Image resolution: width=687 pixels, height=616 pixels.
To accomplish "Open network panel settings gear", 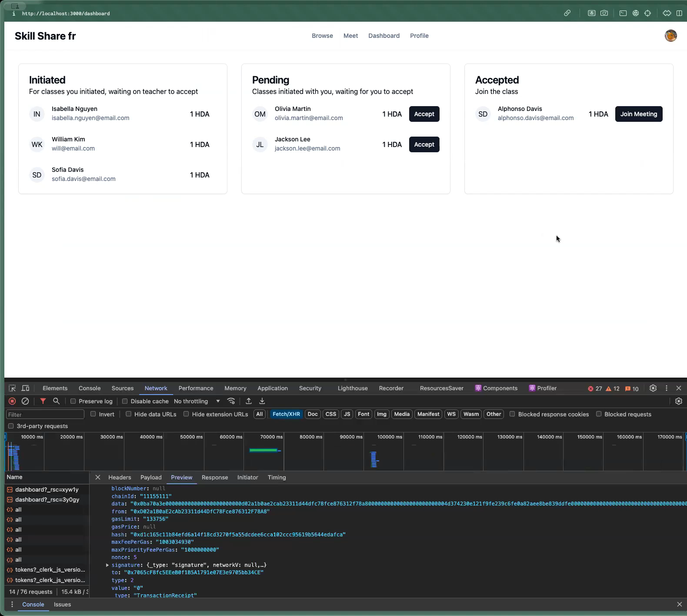I will [x=679, y=401].
